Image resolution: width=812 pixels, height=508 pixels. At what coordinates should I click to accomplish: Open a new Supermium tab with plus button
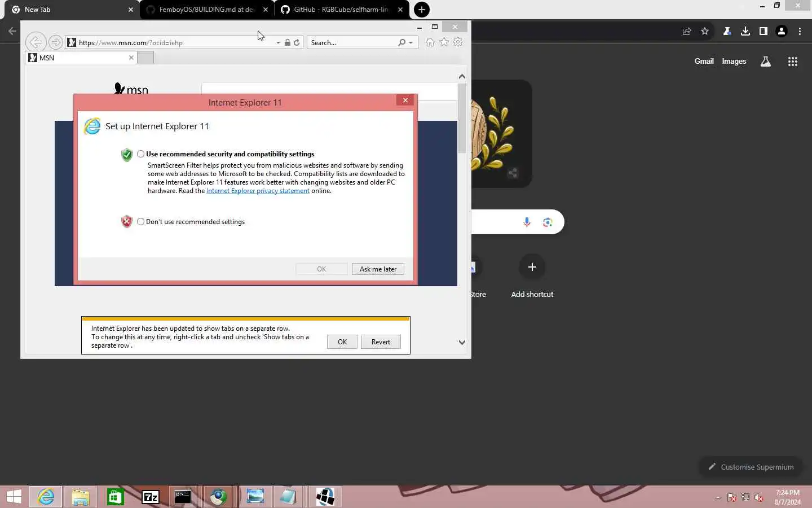422,10
